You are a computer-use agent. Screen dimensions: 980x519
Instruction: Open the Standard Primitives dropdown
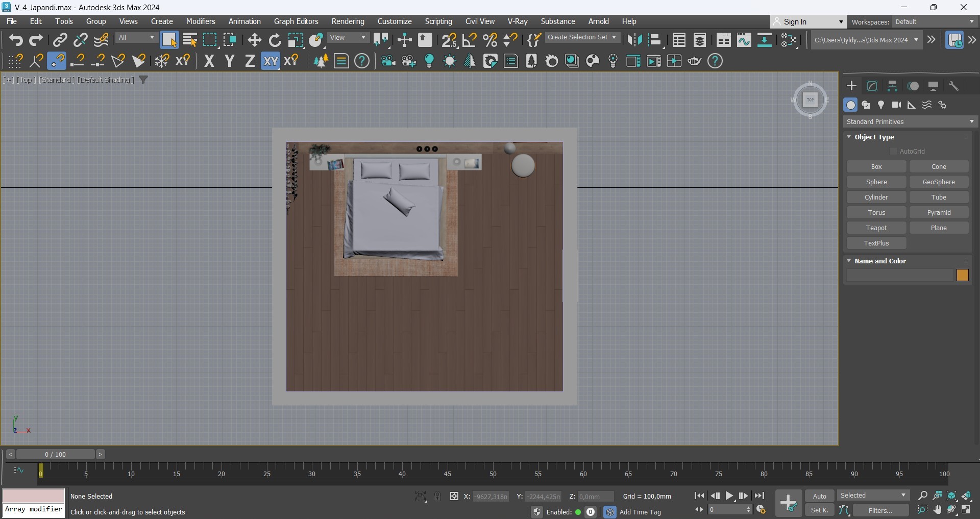910,121
